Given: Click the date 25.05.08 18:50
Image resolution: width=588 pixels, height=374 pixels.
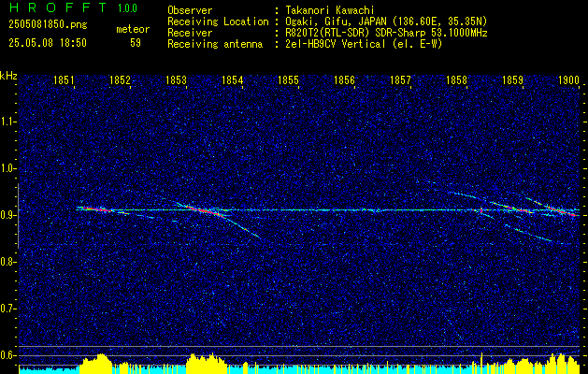Looking at the screenshot, I should 48,43.
